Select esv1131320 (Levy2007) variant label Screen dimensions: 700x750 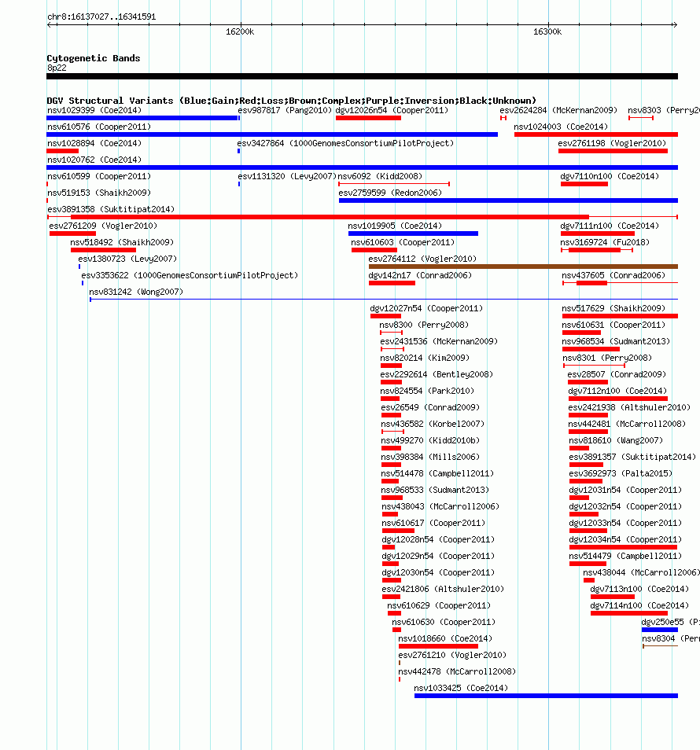[x=287, y=177]
